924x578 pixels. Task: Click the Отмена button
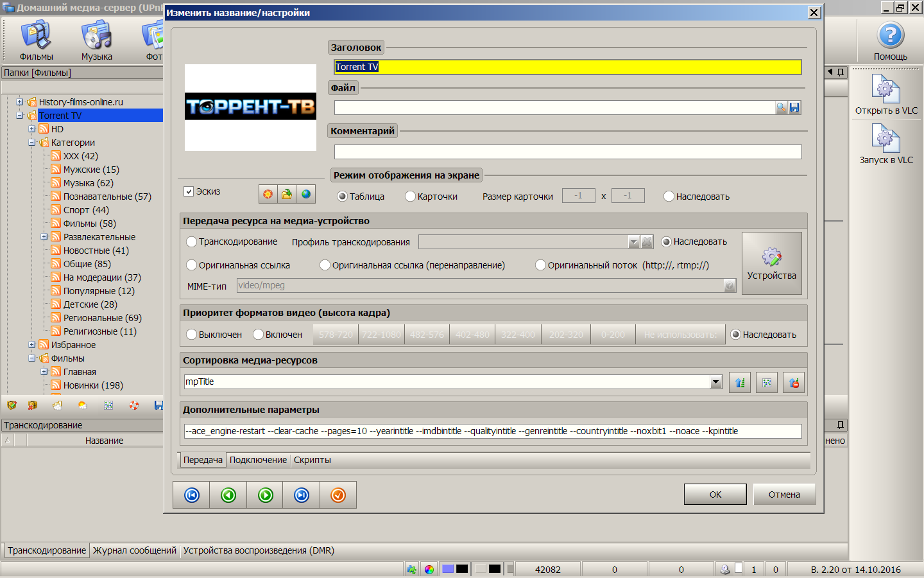784,495
